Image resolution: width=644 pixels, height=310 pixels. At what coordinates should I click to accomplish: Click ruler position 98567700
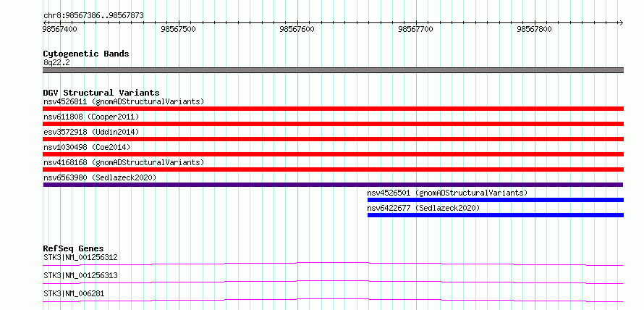point(415,29)
